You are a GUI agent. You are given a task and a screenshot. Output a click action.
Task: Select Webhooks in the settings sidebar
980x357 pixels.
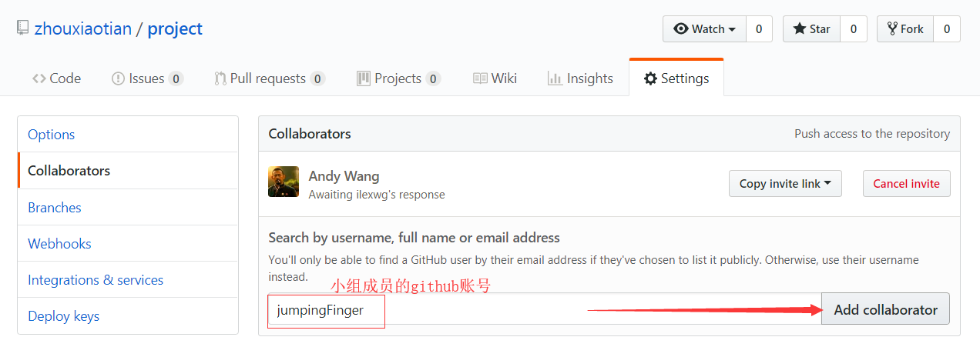(59, 244)
